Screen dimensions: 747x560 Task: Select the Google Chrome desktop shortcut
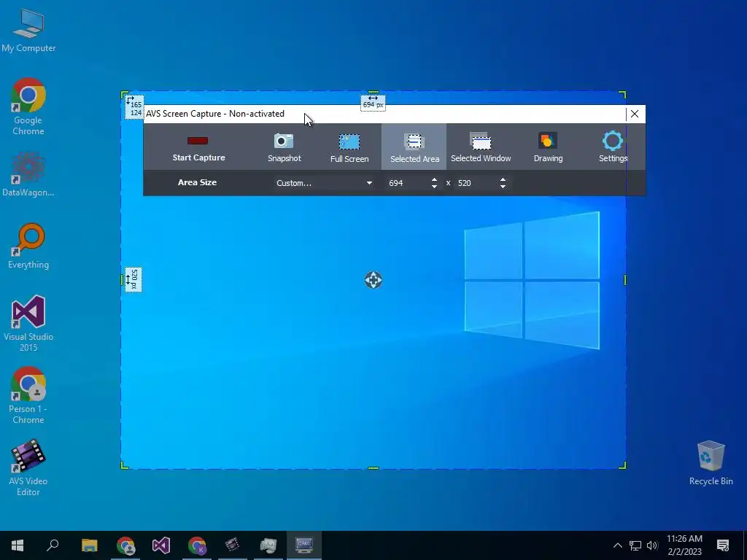pyautogui.click(x=28, y=107)
